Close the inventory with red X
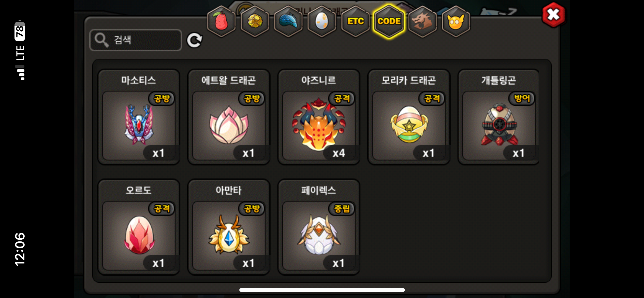This screenshot has width=644, height=298. (x=554, y=15)
